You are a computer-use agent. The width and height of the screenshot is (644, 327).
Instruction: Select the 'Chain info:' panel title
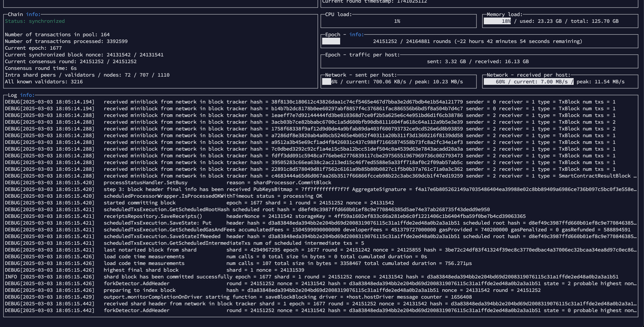click(24, 14)
